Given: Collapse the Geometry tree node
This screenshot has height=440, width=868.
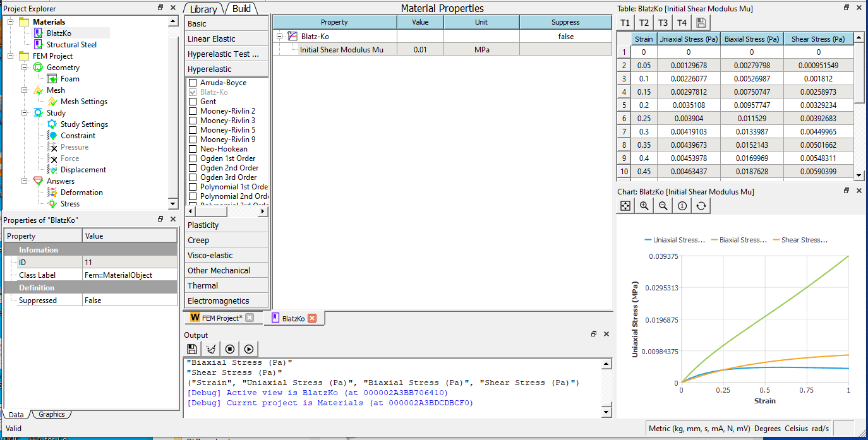Looking at the screenshot, I should [x=25, y=68].
